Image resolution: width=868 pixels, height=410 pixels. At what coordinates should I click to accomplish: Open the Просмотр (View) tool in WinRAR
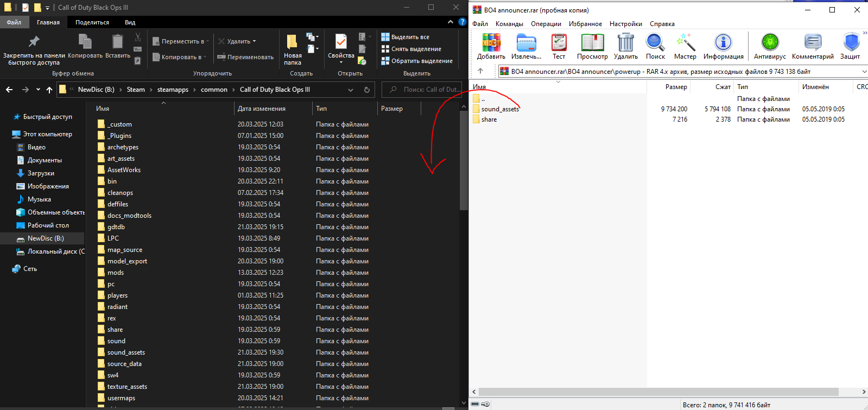(592, 42)
